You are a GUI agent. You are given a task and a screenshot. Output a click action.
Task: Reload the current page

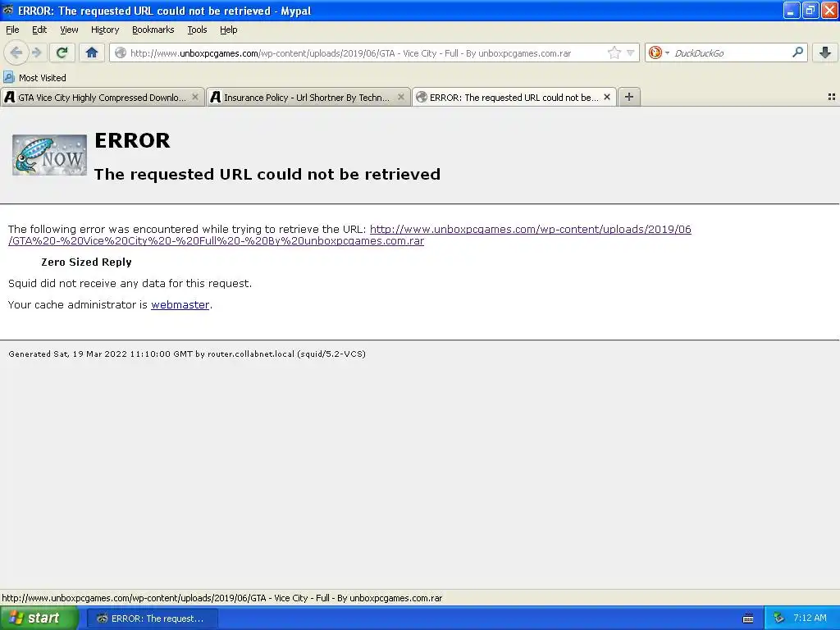pos(62,52)
